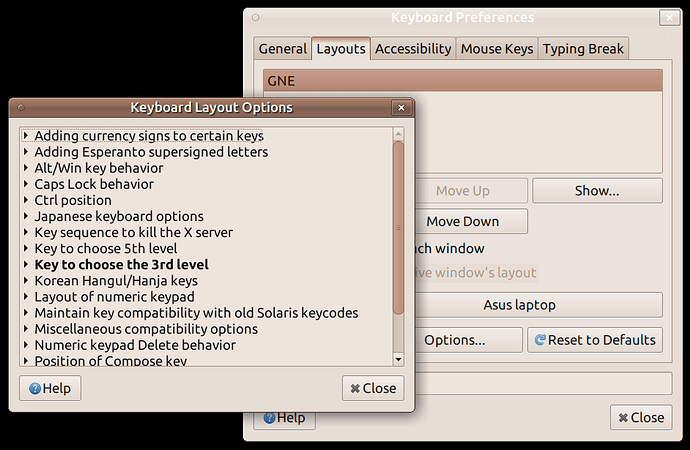Open window menu of Keyboard Layout Options
690x450 pixels.
21,107
